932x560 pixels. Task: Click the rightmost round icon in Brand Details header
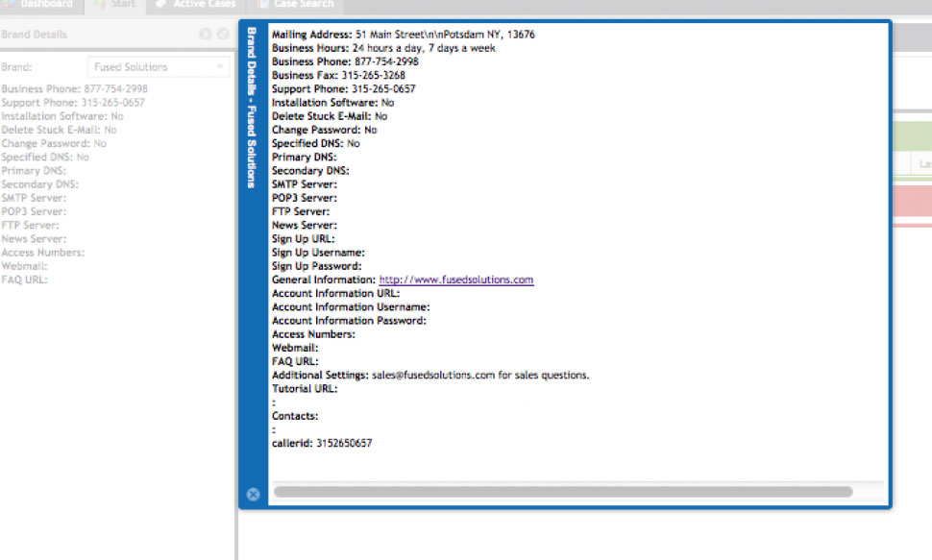click(223, 34)
